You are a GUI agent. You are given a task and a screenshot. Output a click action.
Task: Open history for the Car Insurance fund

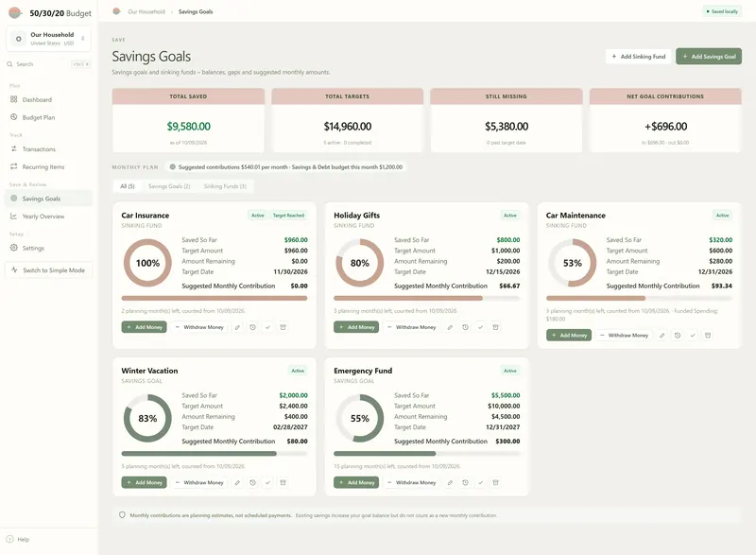coord(252,327)
